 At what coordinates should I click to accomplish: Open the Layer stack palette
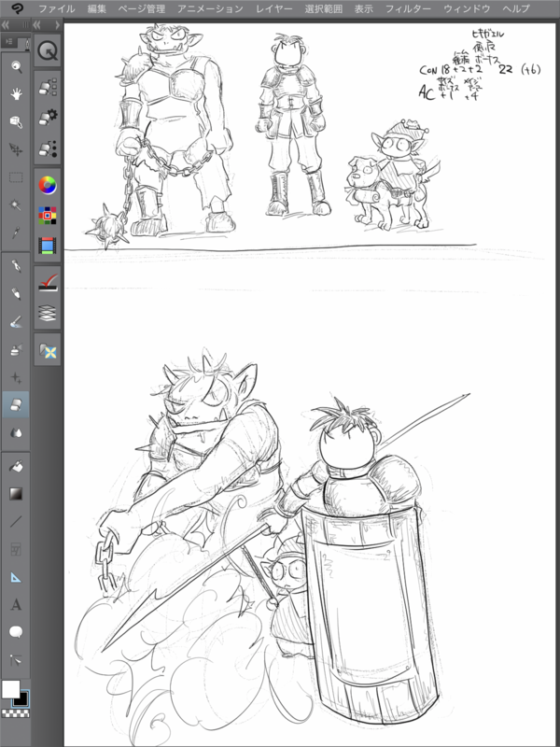48,313
